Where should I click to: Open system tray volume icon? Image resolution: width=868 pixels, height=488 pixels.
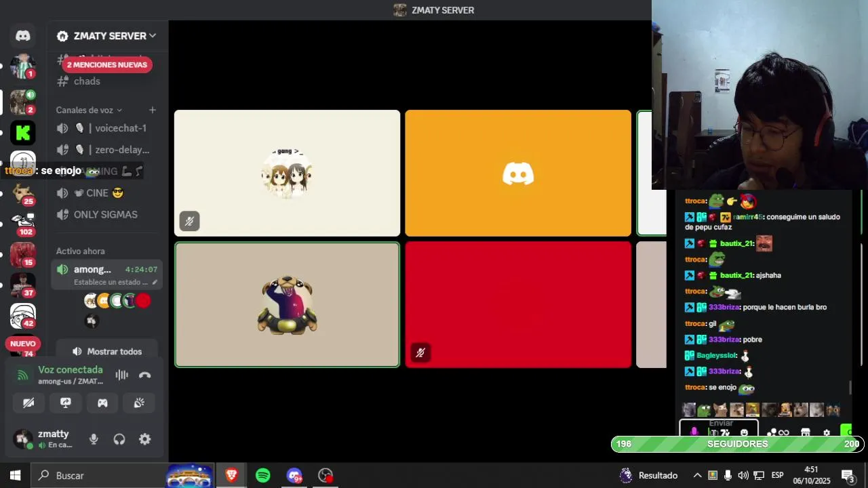click(743, 475)
